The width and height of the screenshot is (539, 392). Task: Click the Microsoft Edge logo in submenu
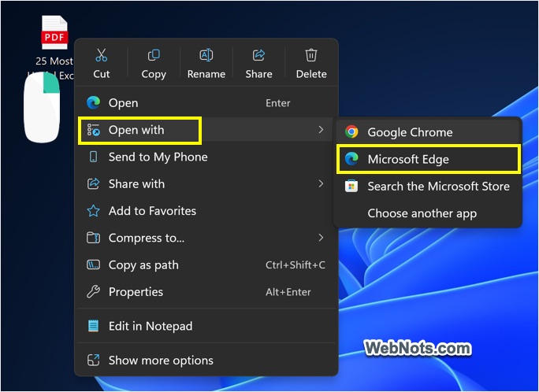point(351,159)
